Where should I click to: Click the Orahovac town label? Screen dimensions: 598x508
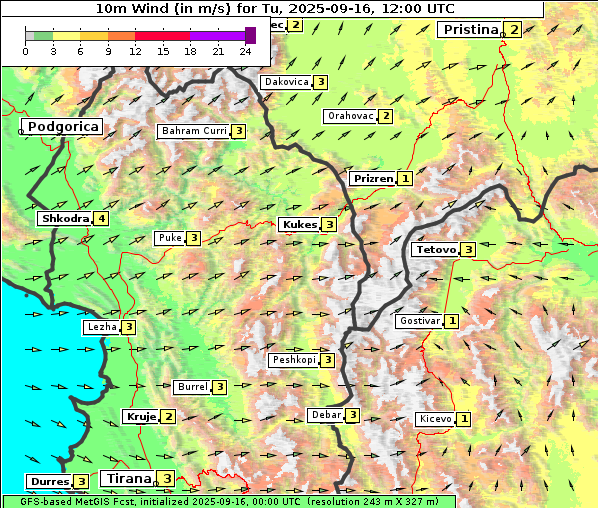pos(350,116)
